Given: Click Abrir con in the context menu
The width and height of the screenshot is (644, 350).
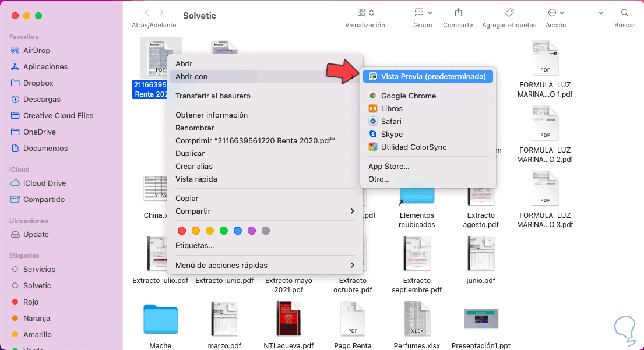Looking at the screenshot, I should click(265, 76).
